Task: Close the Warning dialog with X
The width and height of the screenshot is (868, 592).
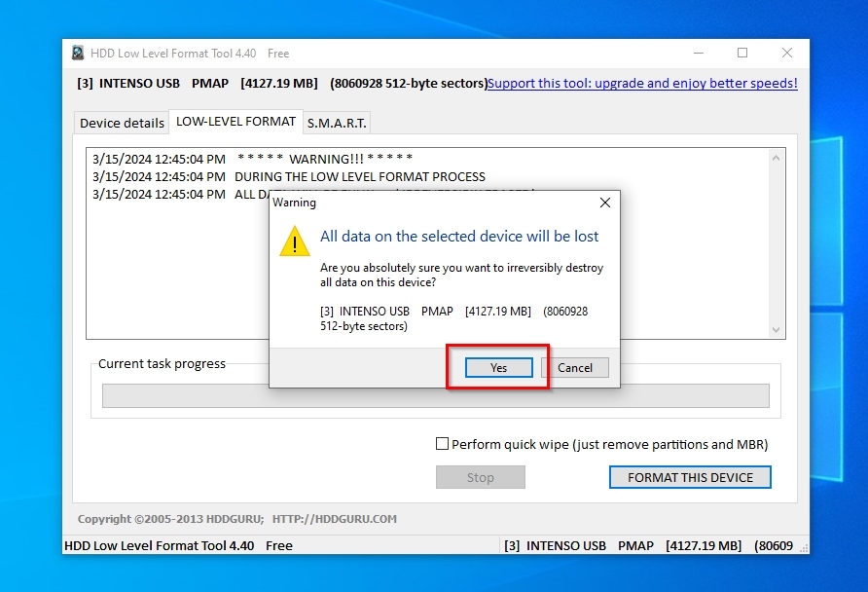Action: tap(604, 203)
